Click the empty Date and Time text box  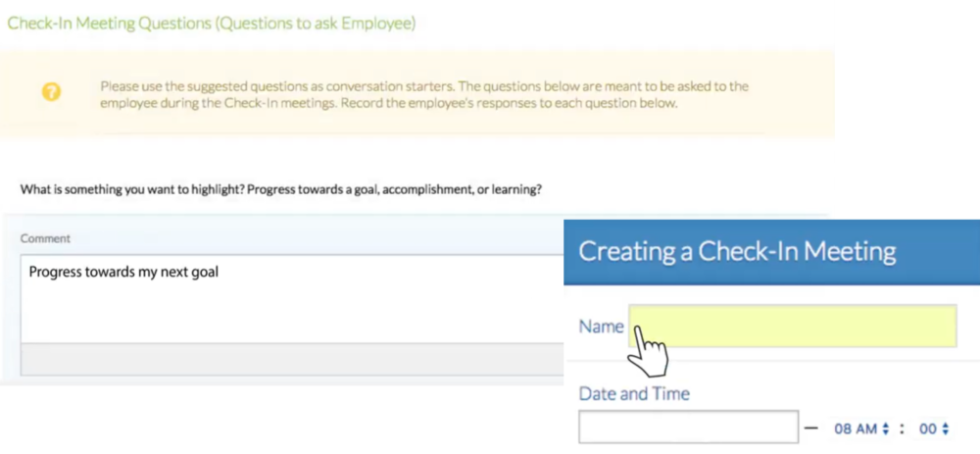688,428
